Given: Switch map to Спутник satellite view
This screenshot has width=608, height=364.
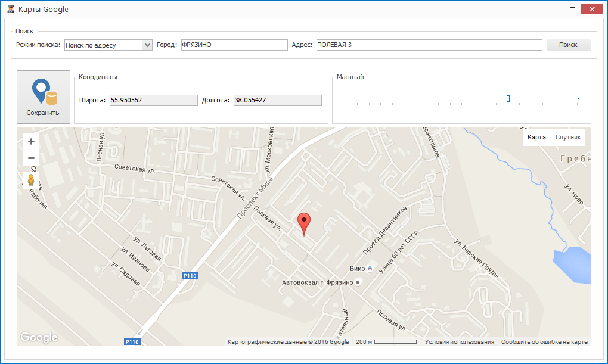Looking at the screenshot, I should pyautogui.click(x=567, y=137).
